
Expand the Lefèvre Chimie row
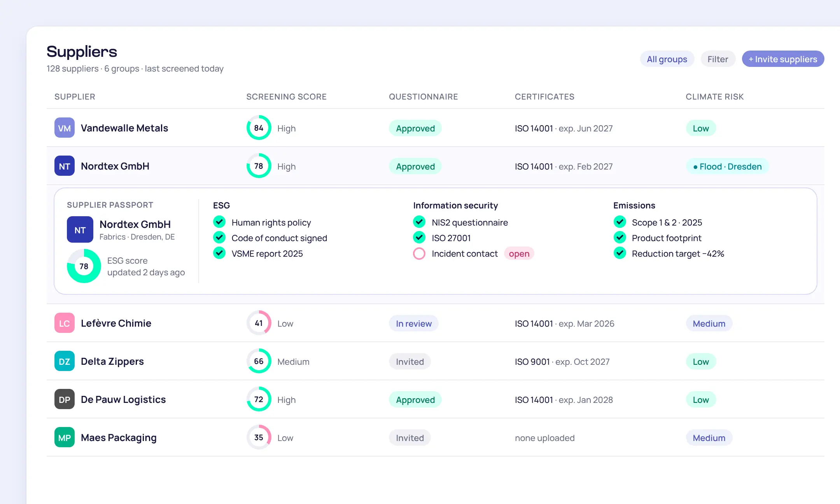[436, 323]
